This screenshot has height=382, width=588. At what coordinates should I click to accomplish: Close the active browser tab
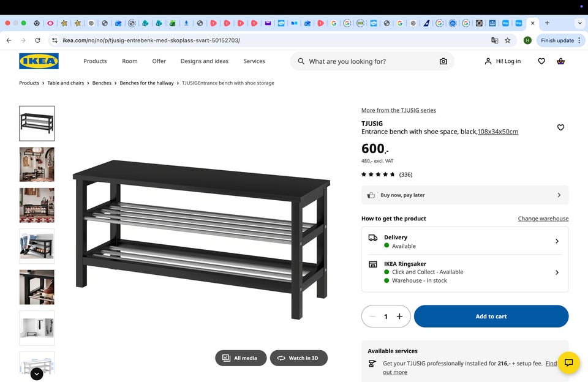(532, 23)
